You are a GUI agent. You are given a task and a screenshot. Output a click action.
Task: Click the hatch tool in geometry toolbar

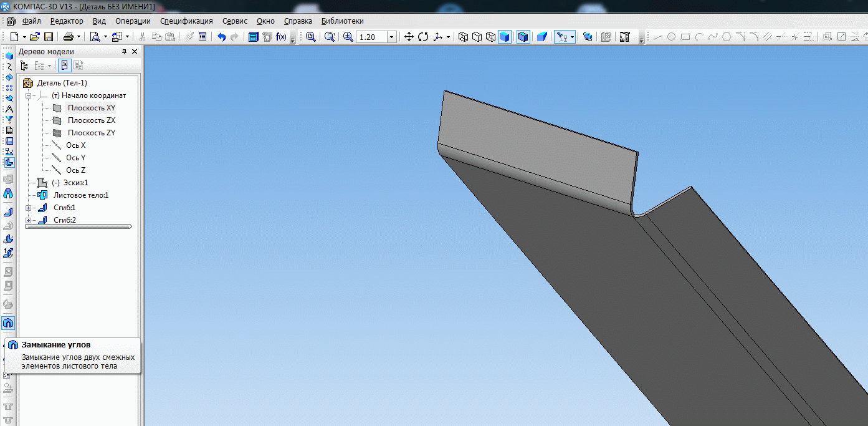pyautogui.click(x=767, y=37)
